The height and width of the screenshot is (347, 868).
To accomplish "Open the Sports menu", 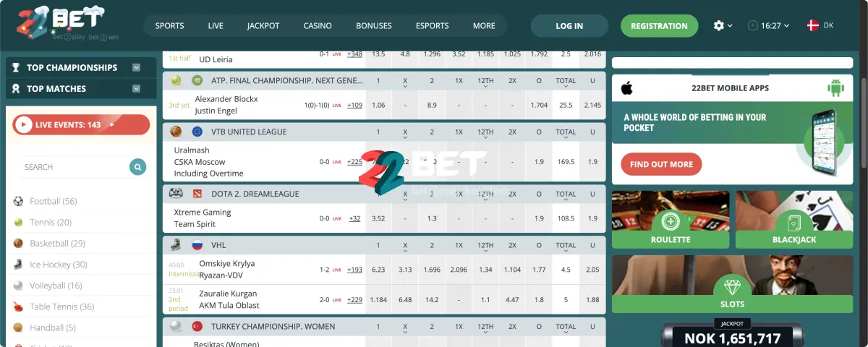I will pyautogui.click(x=169, y=26).
